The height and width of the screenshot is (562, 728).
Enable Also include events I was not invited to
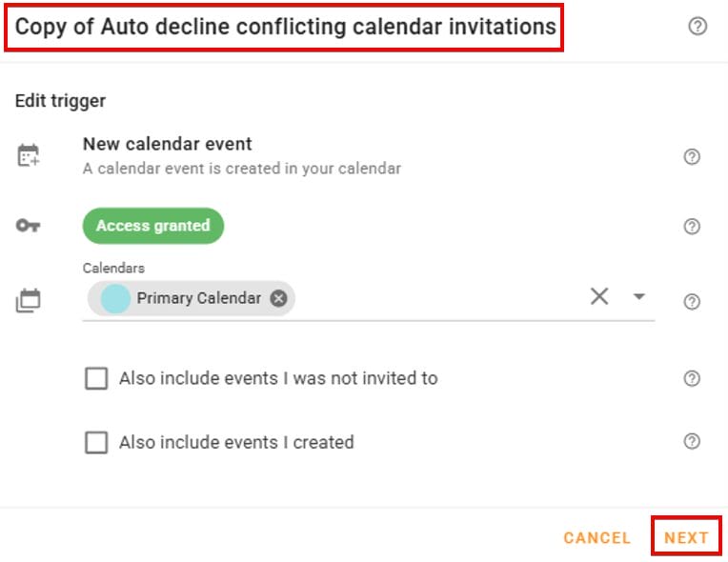point(96,379)
